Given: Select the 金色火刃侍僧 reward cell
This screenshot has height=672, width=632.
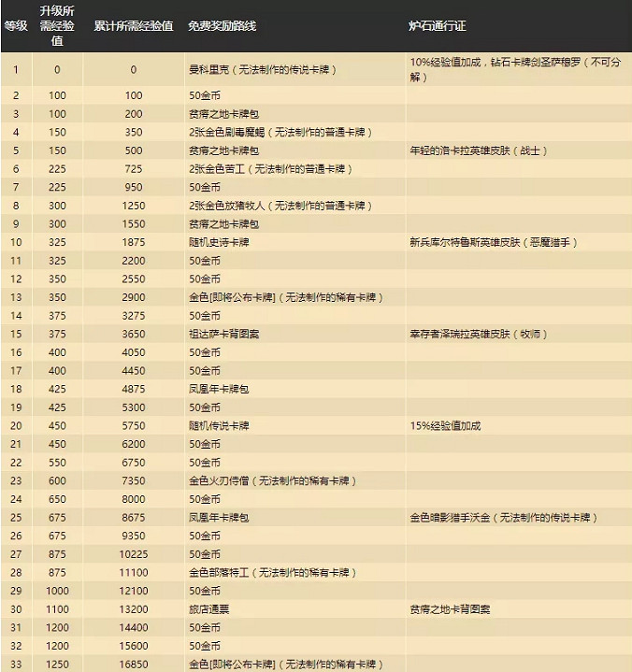Looking at the screenshot, I should (x=273, y=480).
